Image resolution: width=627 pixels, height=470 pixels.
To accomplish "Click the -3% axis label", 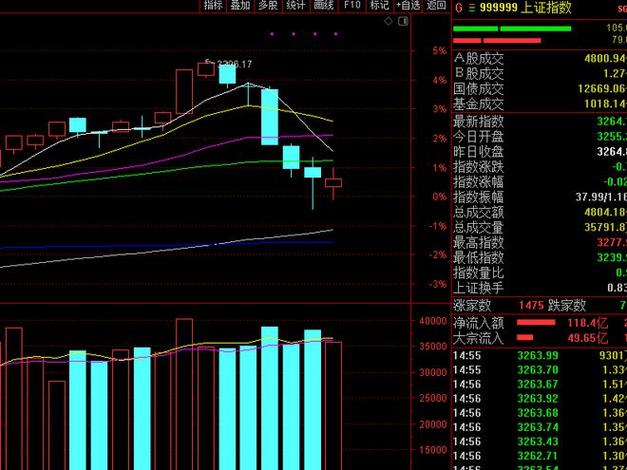I will [x=437, y=284].
